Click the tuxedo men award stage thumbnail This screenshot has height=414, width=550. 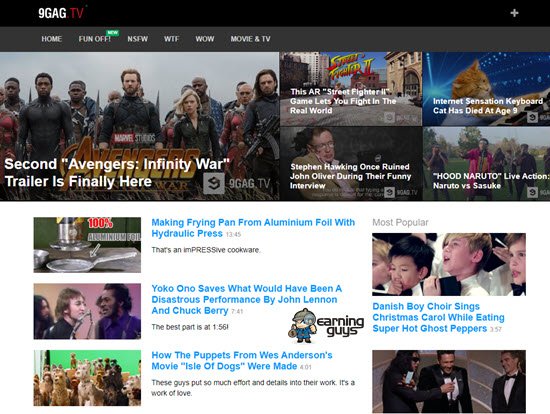point(449,382)
